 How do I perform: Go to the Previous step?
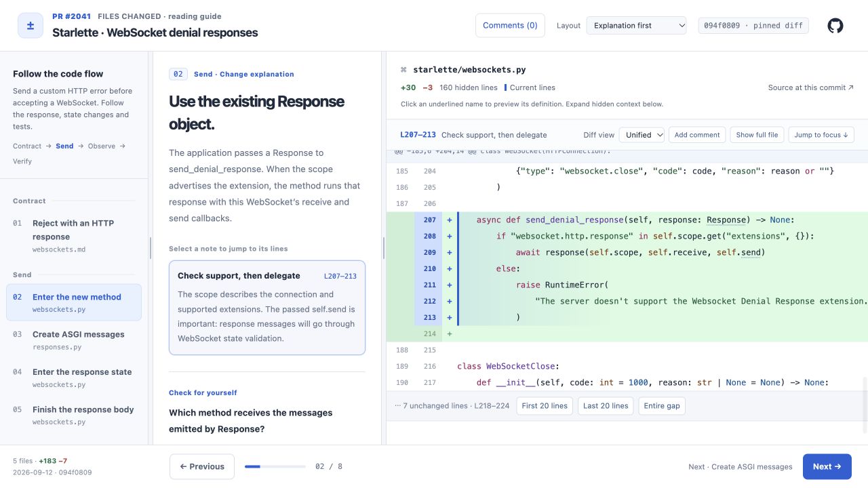tap(202, 466)
